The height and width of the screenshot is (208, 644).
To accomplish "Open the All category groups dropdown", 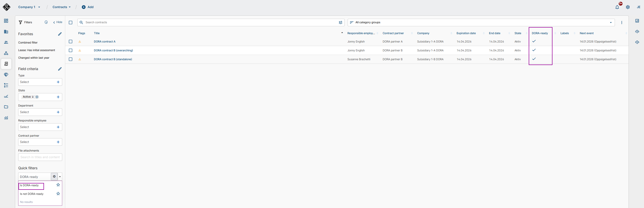I will point(481,23).
